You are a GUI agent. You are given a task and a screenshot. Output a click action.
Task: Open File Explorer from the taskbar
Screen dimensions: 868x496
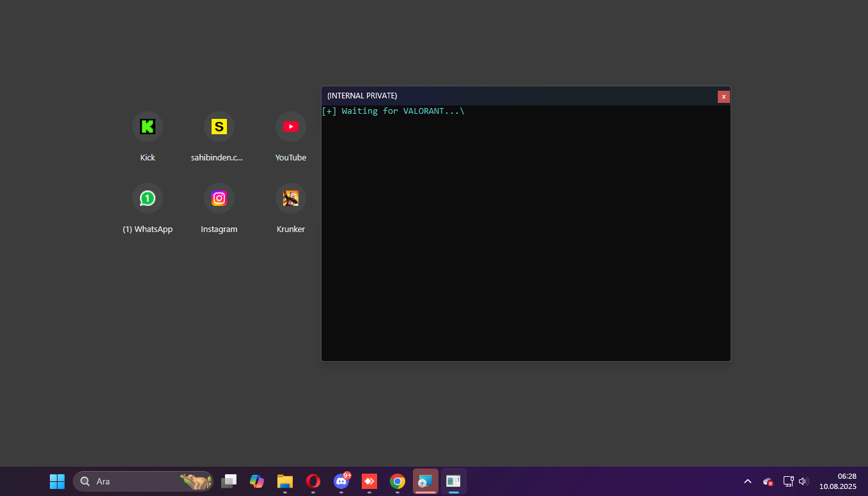coord(285,481)
